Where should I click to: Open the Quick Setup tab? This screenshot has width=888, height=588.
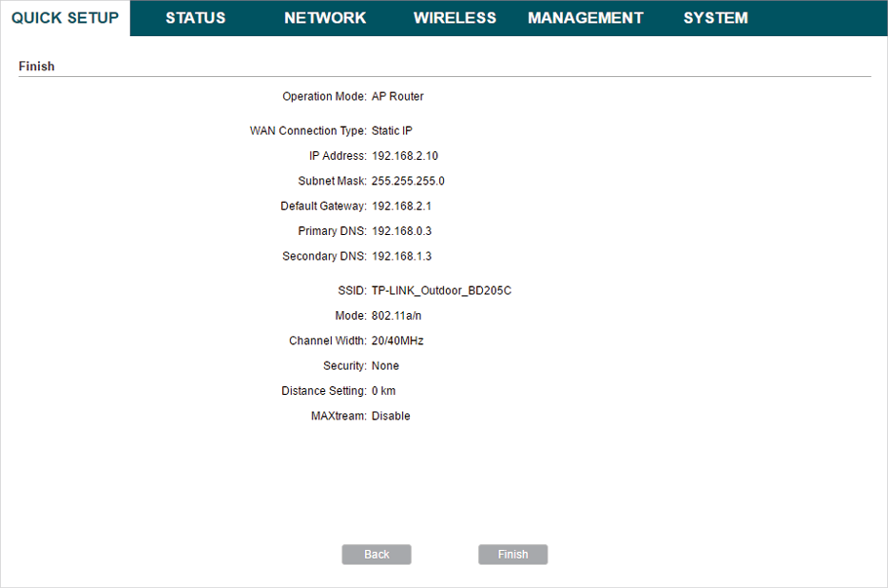[x=65, y=18]
